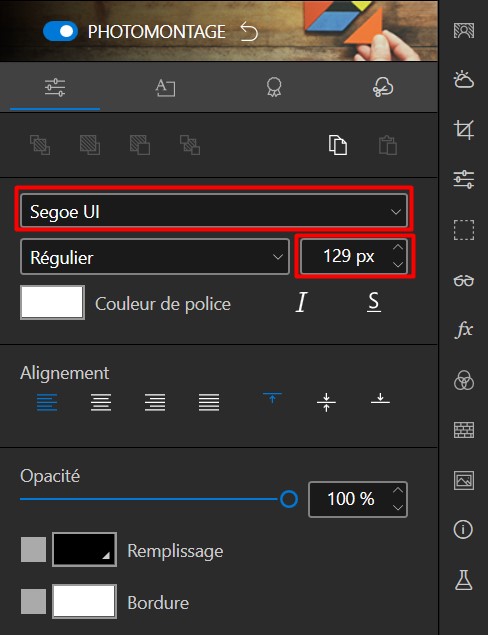
Task: Open the crop tool in sidebar
Action: 464,130
